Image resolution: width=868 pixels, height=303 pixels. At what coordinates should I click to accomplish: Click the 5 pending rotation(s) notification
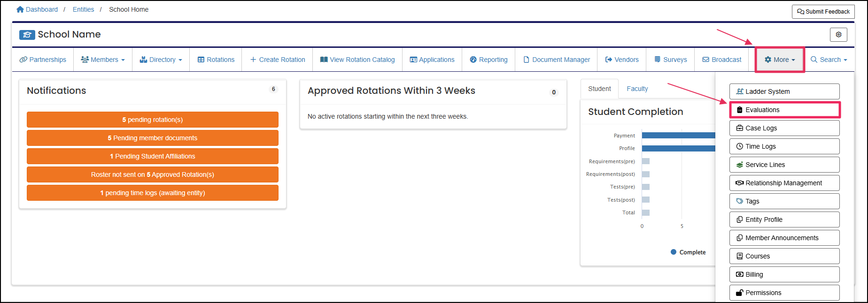(x=153, y=120)
